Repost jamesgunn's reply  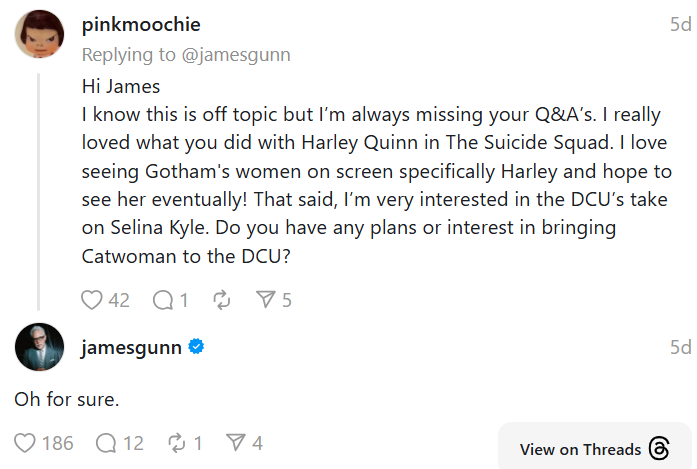point(177,442)
